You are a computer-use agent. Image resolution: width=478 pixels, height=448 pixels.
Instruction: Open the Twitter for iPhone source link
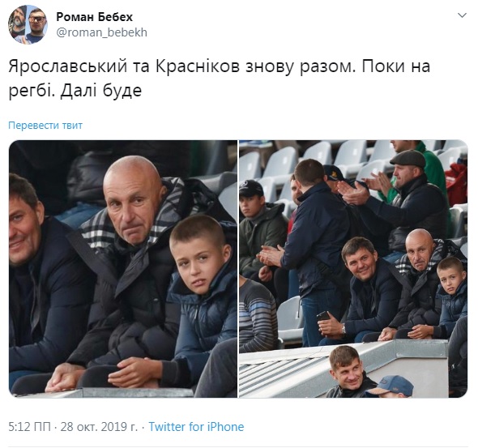[196, 427]
